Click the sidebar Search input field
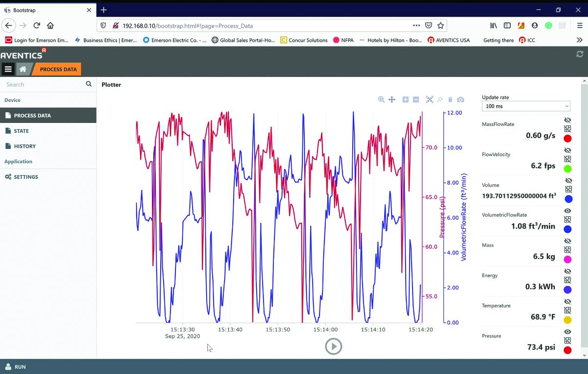The height and width of the screenshot is (374, 588). [x=43, y=84]
